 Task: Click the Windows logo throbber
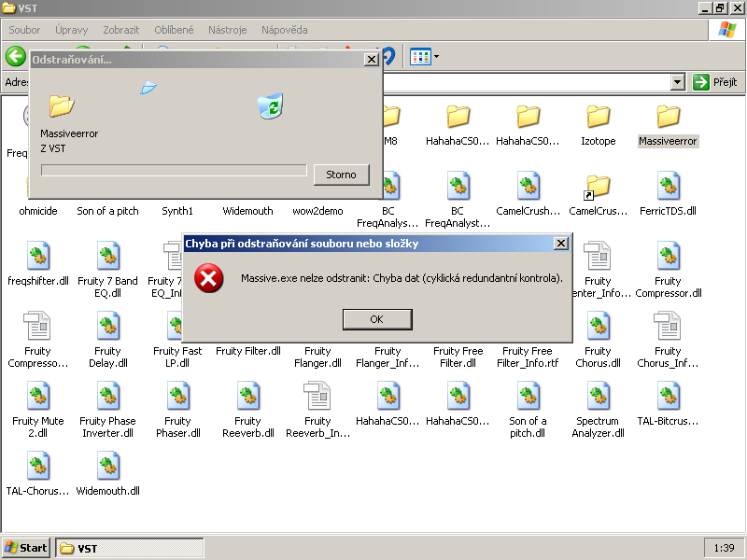pyautogui.click(x=726, y=30)
